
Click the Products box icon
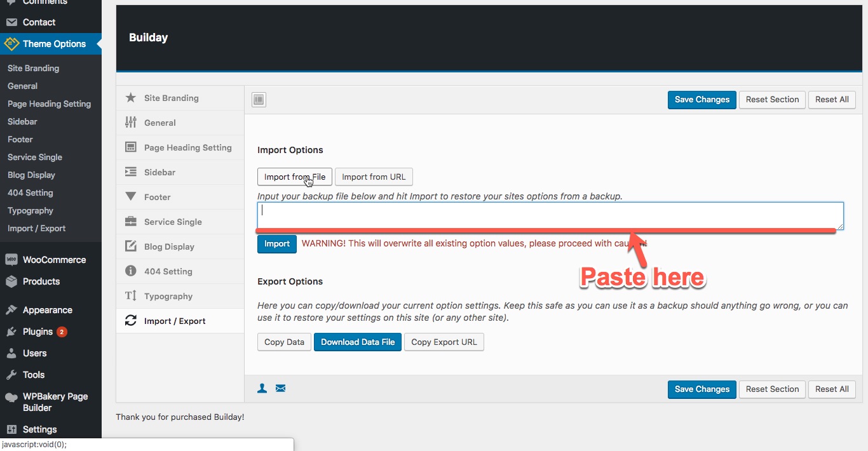pos(11,281)
